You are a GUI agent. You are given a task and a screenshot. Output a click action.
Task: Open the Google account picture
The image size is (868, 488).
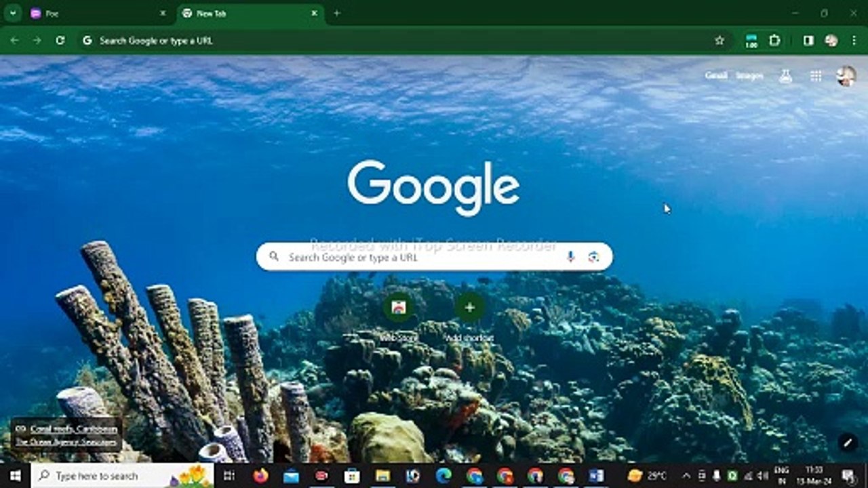pos(846,77)
